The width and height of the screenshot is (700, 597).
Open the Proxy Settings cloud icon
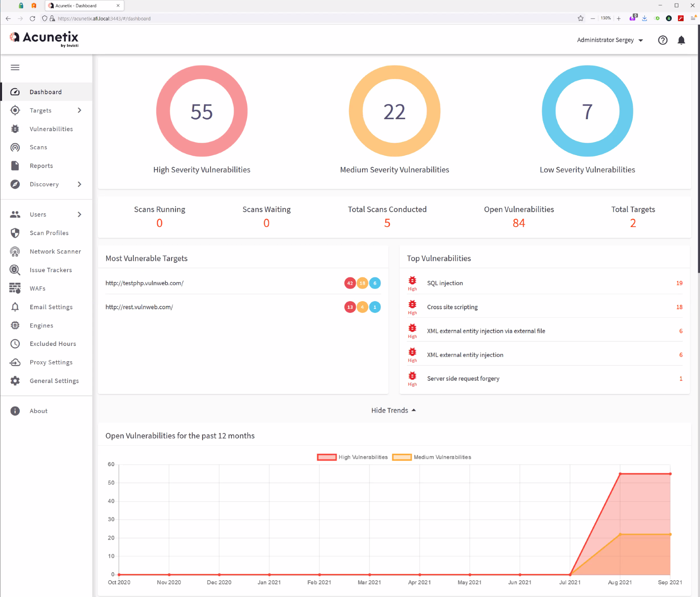(15, 362)
